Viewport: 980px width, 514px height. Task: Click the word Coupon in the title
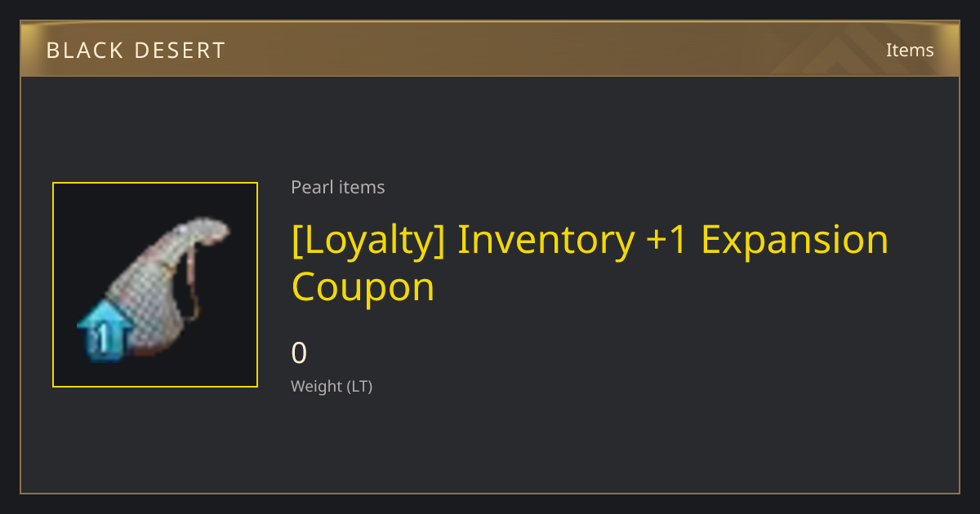tap(363, 287)
